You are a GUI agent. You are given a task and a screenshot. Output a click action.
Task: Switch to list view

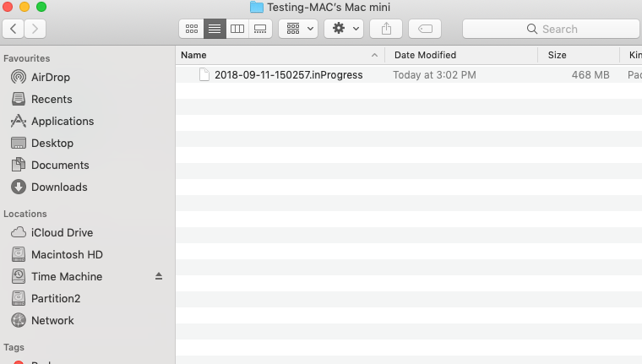tap(215, 29)
